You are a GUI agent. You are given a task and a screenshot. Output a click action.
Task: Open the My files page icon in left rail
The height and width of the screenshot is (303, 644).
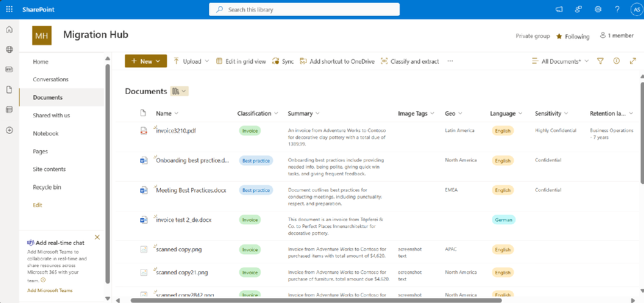(x=9, y=90)
